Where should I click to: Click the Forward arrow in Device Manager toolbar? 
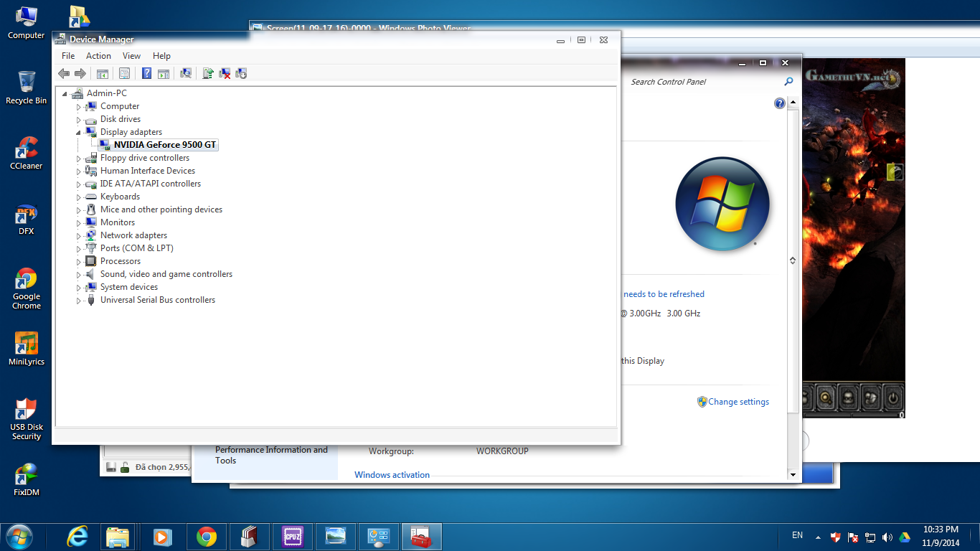pos(80,73)
